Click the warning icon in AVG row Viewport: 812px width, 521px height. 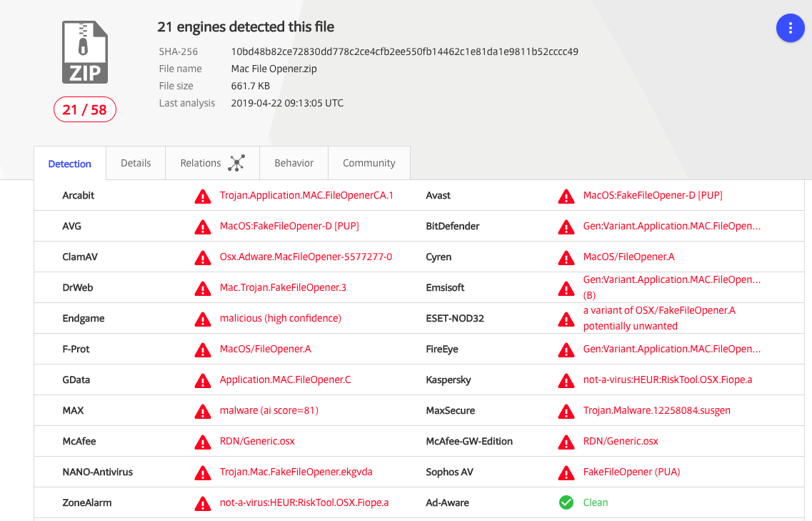pos(203,227)
